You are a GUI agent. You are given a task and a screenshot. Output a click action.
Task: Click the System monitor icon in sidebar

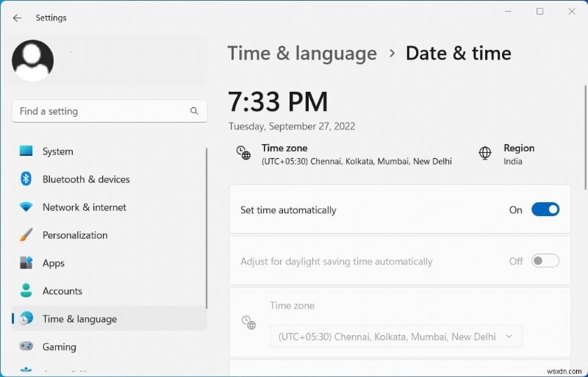pyautogui.click(x=26, y=151)
